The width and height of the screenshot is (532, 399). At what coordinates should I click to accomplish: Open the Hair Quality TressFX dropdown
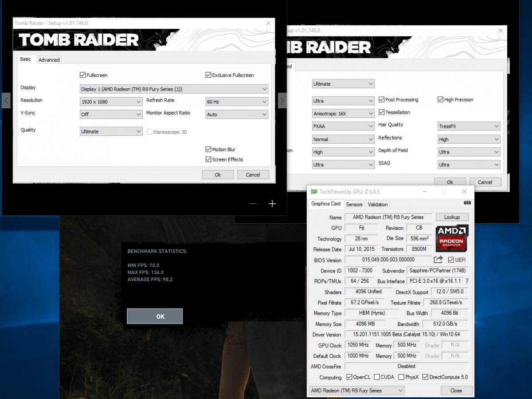pos(469,126)
